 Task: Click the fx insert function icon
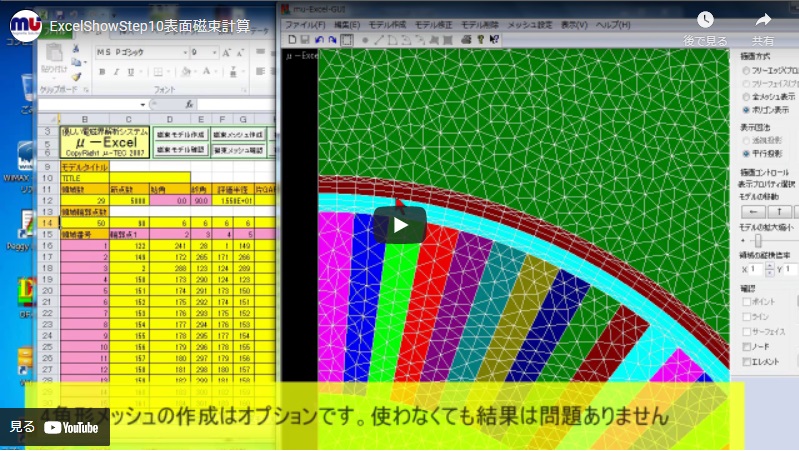[x=189, y=104]
